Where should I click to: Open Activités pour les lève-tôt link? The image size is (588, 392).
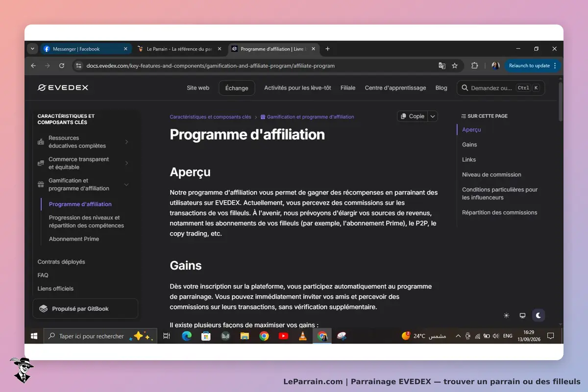click(297, 88)
